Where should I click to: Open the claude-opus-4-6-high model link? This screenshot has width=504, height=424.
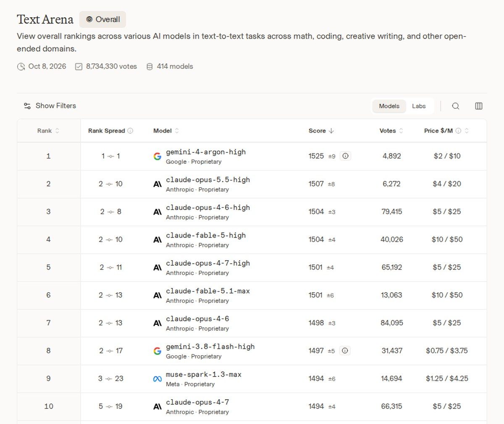click(x=208, y=207)
